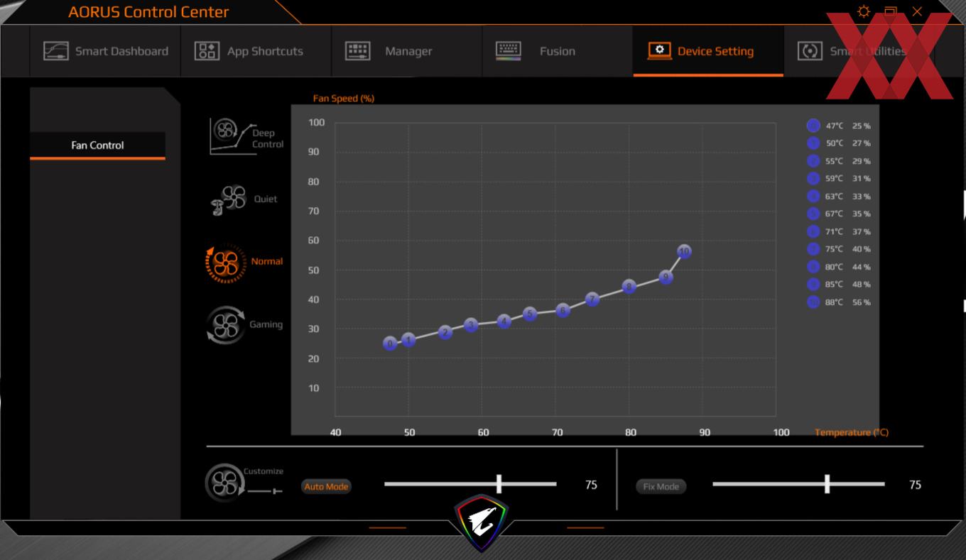Open the Smart Dashboard tab

[x=105, y=51]
